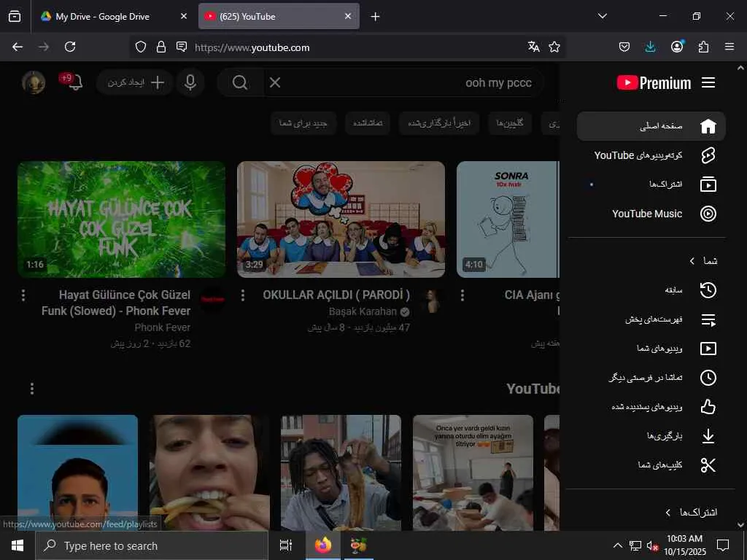747x560 pixels.
Task: Close the YouTube browser tab
Action: click(x=348, y=16)
